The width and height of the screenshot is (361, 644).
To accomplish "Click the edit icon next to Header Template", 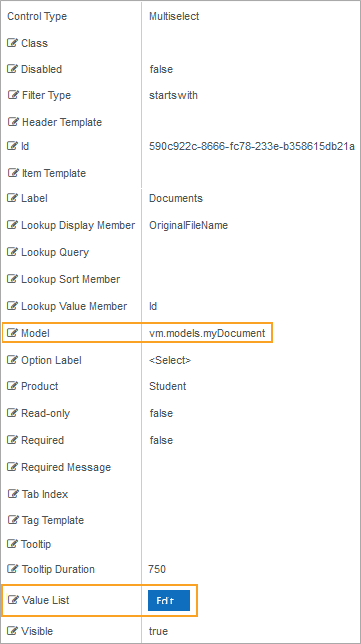I will (14, 122).
